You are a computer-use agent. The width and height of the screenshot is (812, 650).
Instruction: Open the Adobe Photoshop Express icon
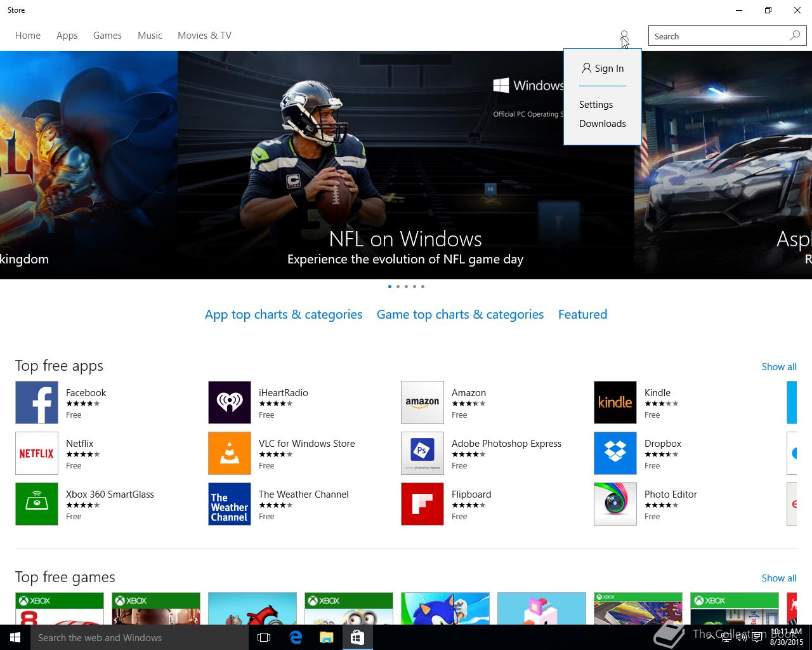[422, 453]
